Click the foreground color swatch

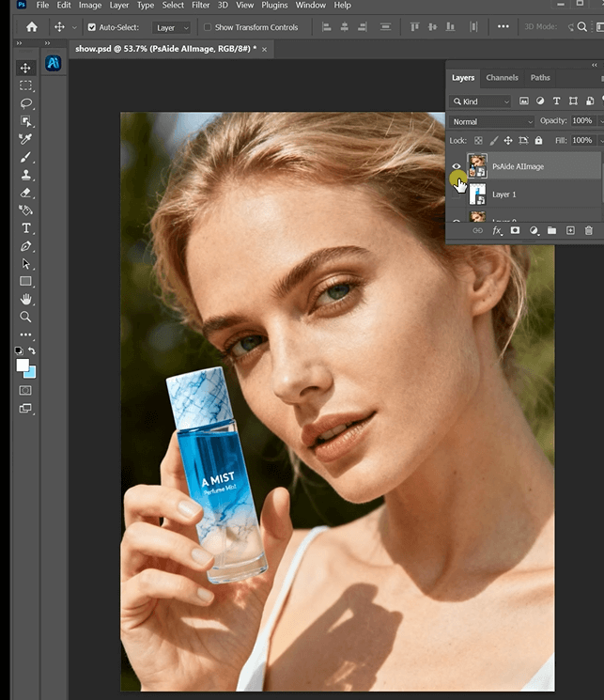pos(23,366)
